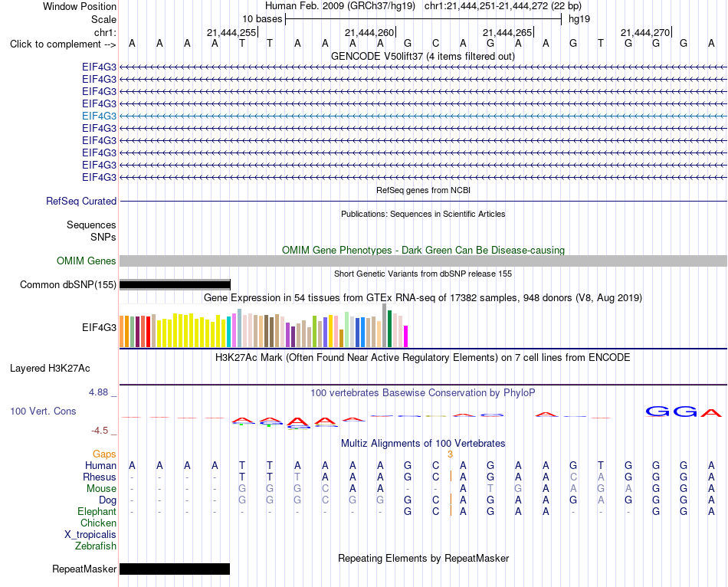This screenshot has width=728, height=587.
Task: Click the 'Click to complement -->' label
Action: [63, 44]
